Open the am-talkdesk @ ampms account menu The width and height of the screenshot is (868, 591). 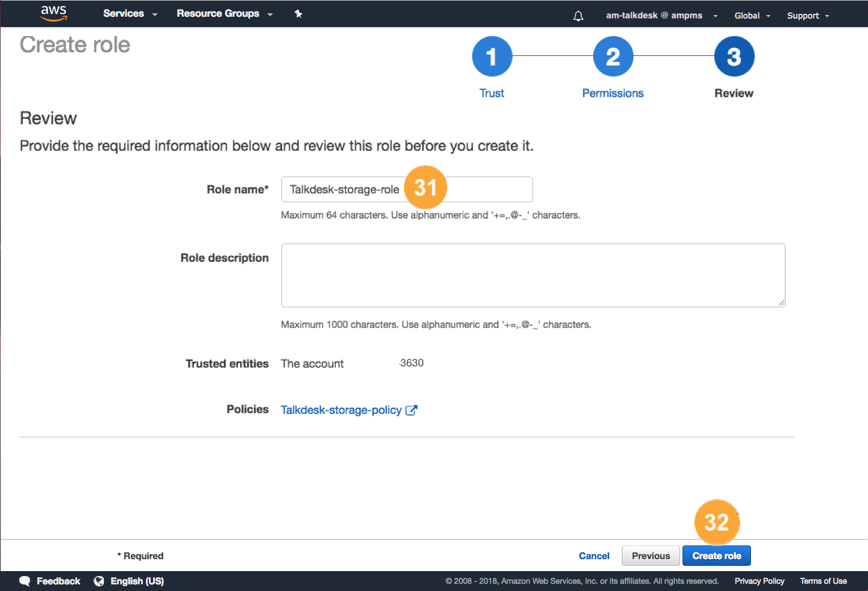pos(662,16)
